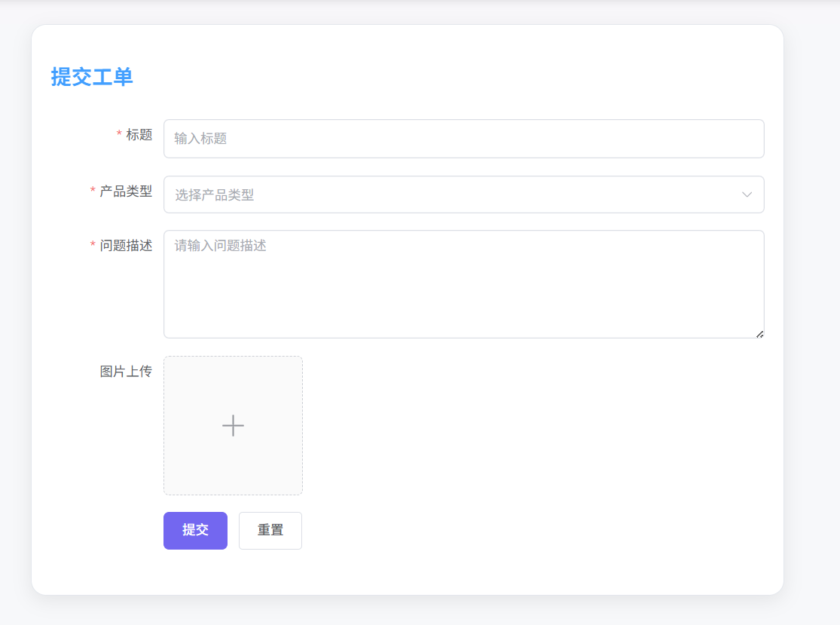Click the red asterisk beside 产品类型 label

click(93, 191)
